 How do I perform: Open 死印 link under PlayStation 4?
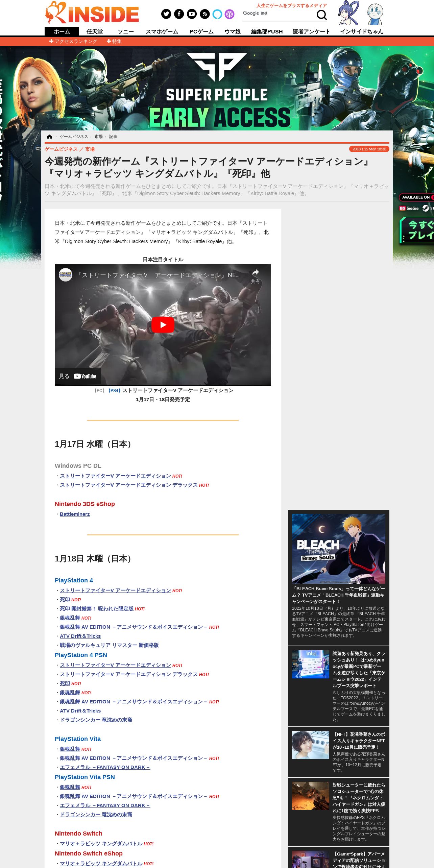click(65, 599)
